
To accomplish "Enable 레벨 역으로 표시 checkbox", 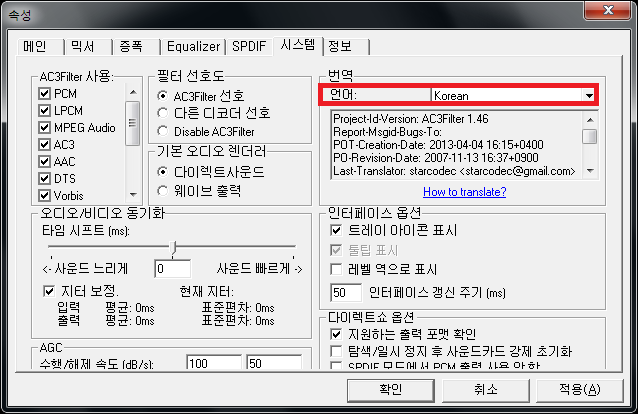I will (336, 269).
